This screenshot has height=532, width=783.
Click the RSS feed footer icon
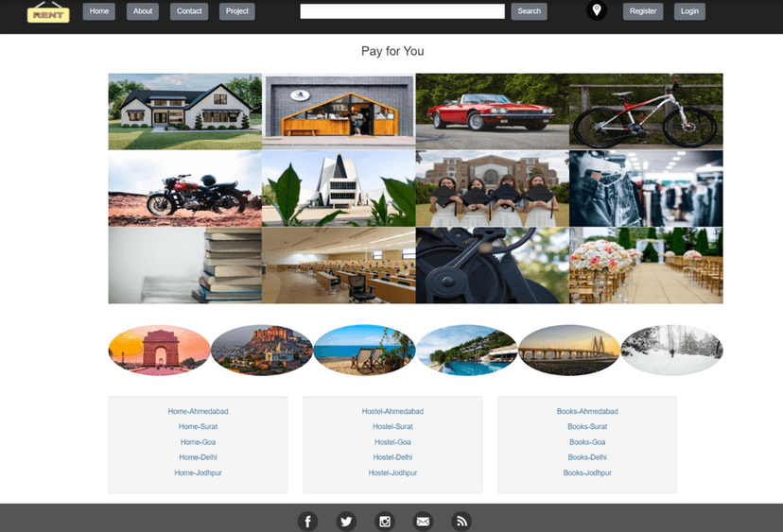461,522
